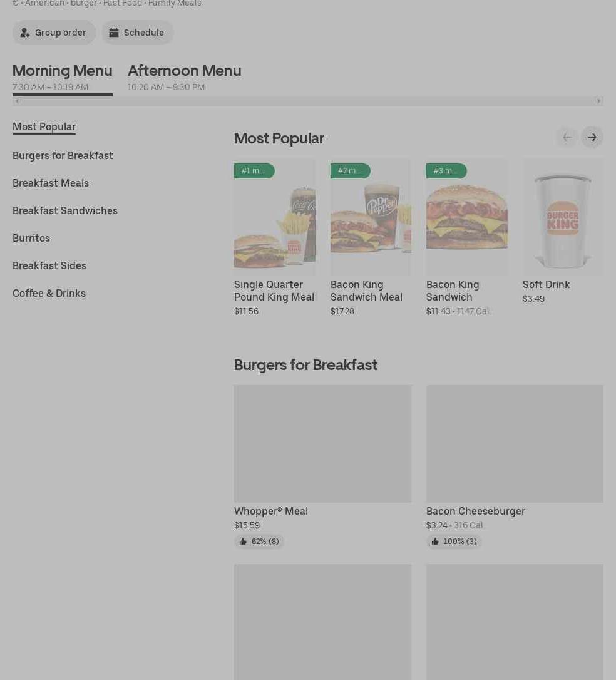Click the Single Quarter Pound King Meal title
The image size is (616, 680).
pyautogui.click(x=274, y=291)
